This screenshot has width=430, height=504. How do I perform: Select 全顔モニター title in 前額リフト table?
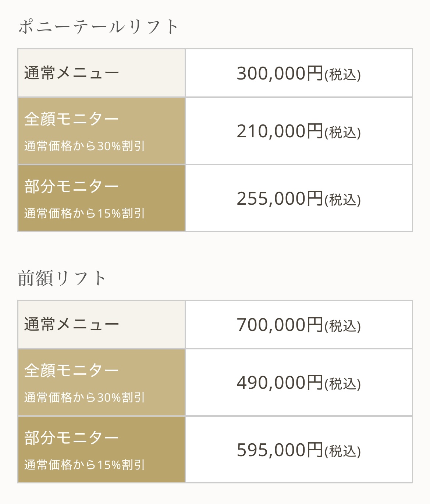coord(72,370)
